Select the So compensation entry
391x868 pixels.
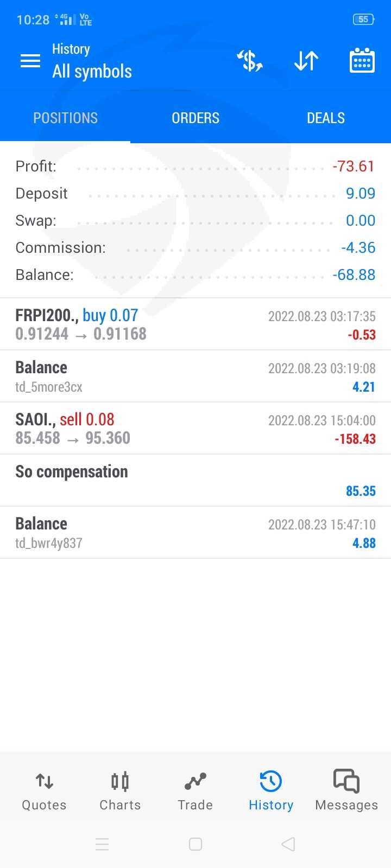(x=195, y=480)
